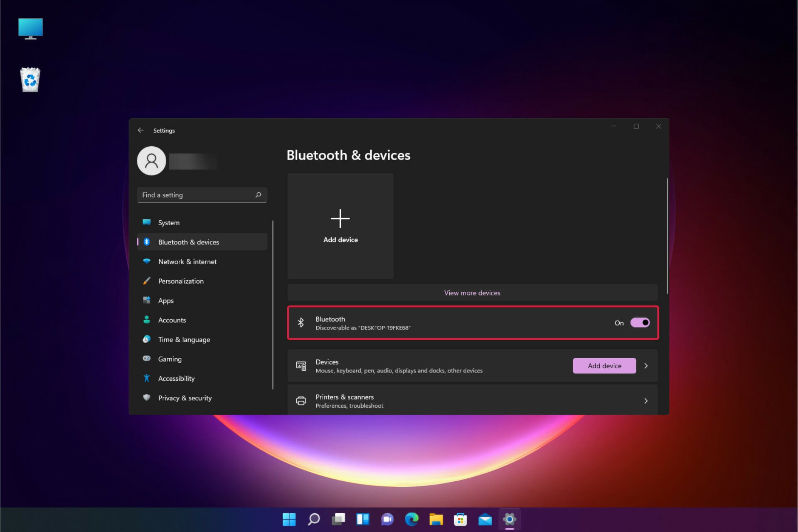Viewport: 798px width, 532px height.
Task: Click the Gaming icon in sidebar
Action: 147,359
